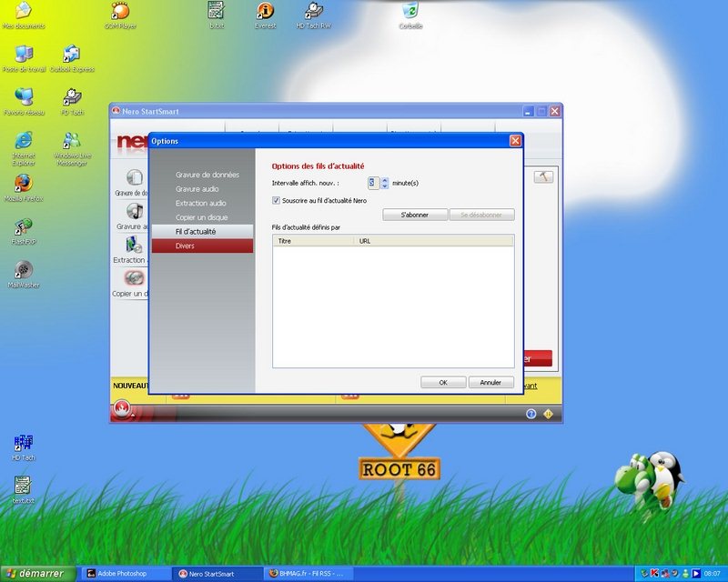
Task: Select Gravure audio in Options sidebar
Action: pyautogui.click(x=197, y=189)
